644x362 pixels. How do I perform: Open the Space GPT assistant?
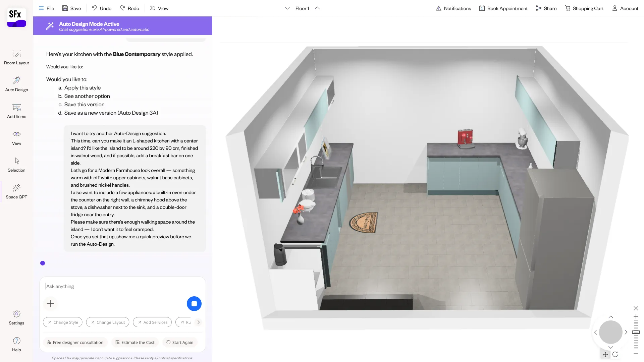tap(16, 191)
